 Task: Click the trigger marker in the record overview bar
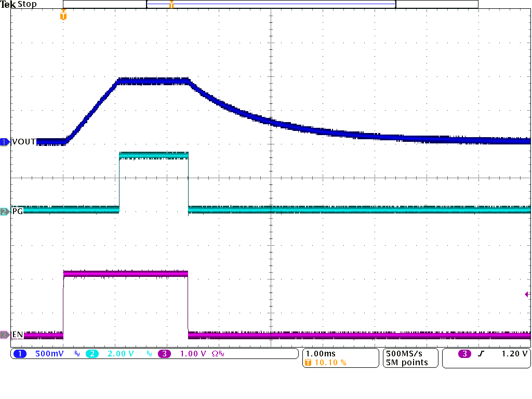pos(171,5)
